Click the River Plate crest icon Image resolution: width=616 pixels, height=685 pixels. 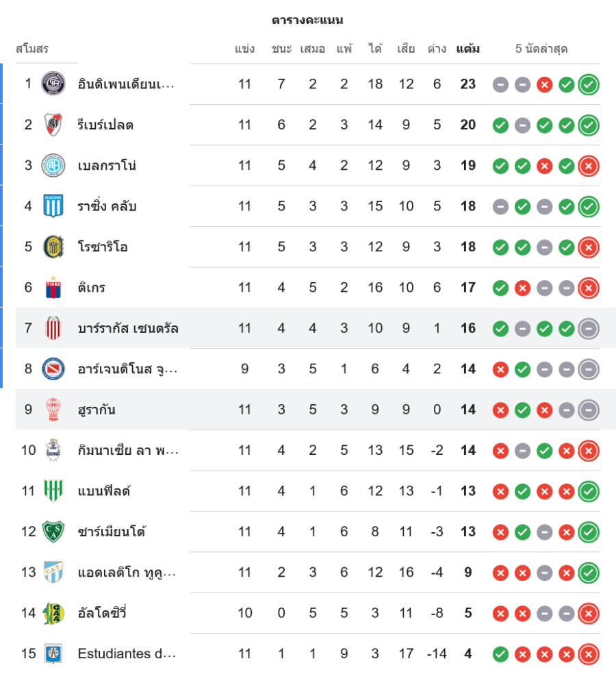(53, 125)
